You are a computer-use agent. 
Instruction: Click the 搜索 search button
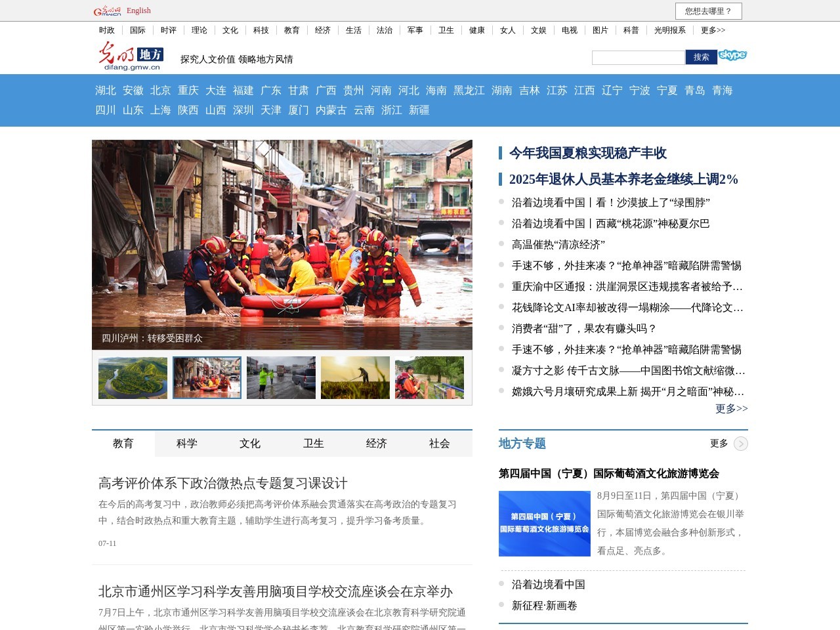[700, 57]
